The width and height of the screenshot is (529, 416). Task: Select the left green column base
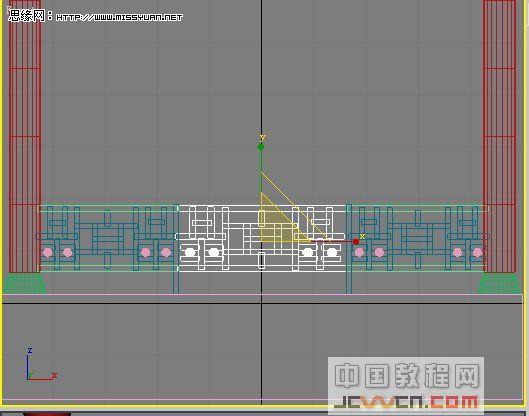(x=24, y=283)
